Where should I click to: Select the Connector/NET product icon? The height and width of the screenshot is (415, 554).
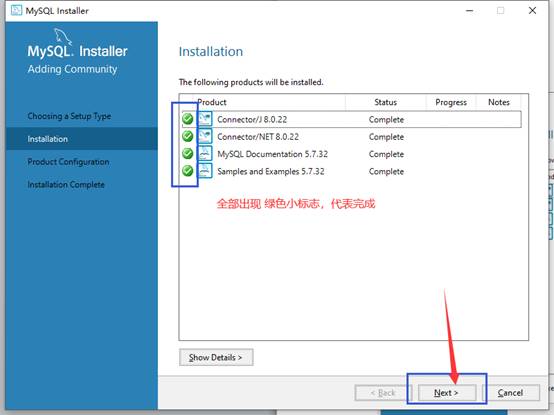[205, 136]
